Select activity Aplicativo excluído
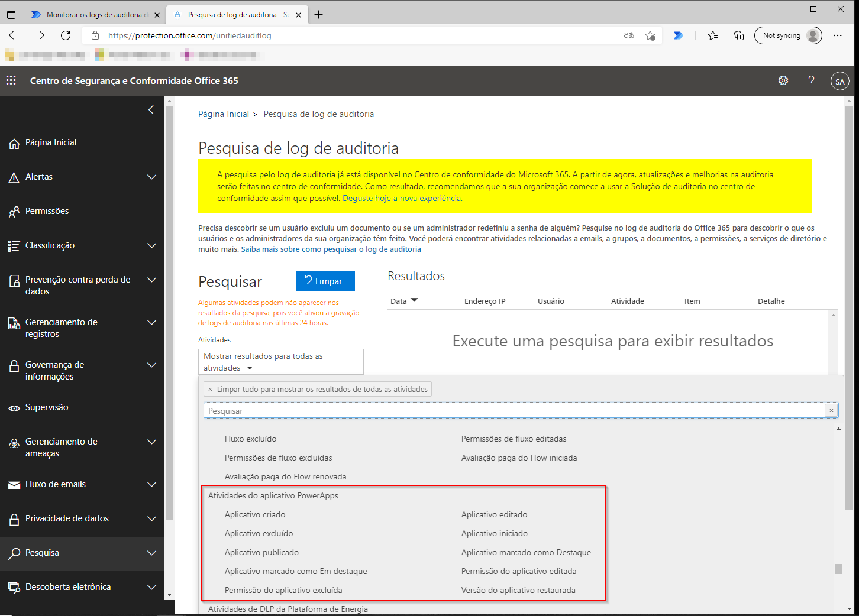Screen dimensions: 859x616 (259, 533)
